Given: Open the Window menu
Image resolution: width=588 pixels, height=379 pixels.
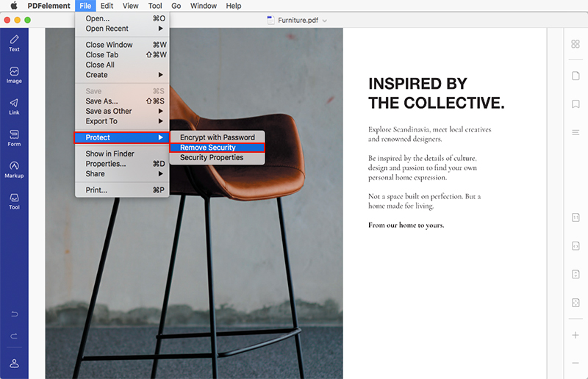Looking at the screenshot, I should 204,6.
